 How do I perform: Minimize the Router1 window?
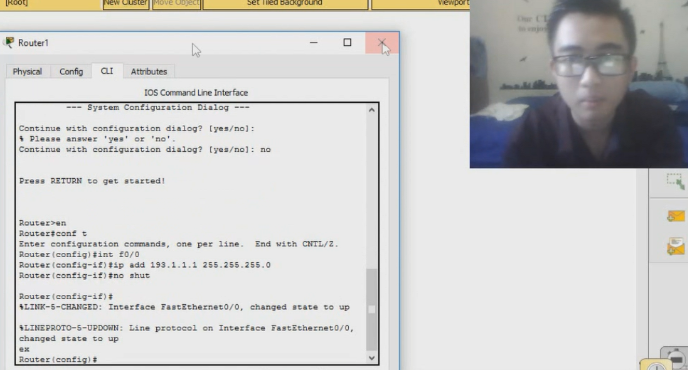click(x=314, y=43)
